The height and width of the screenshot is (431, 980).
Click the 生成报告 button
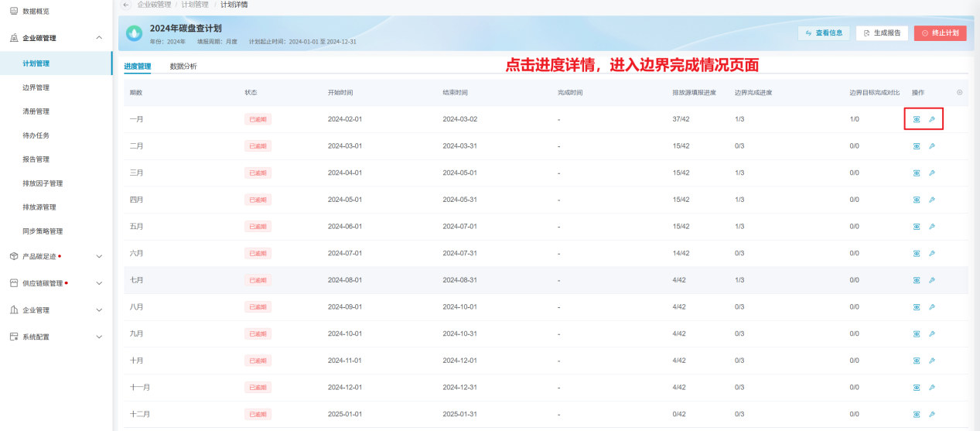point(882,33)
